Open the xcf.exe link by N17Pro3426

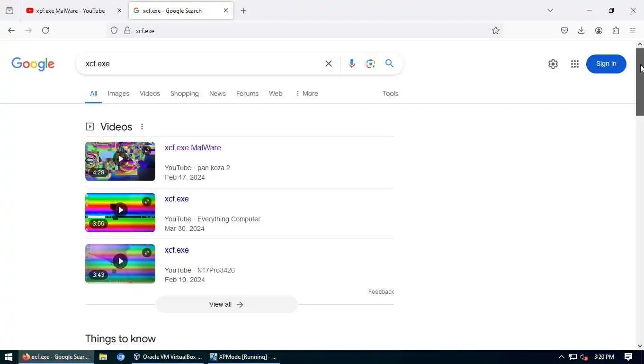click(177, 250)
